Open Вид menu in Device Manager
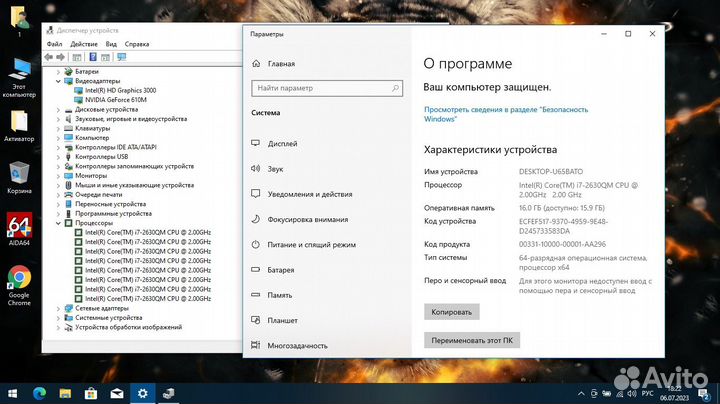 point(111,44)
